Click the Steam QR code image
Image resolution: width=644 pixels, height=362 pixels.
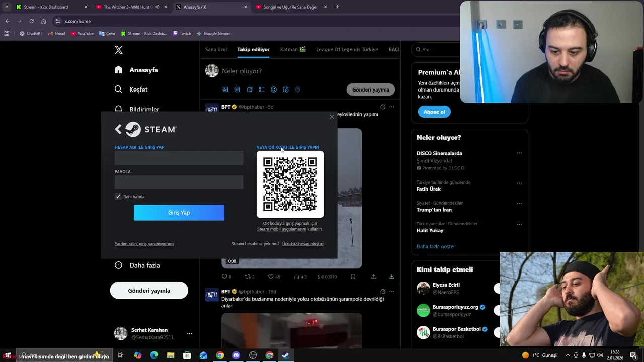tap(290, 184)
